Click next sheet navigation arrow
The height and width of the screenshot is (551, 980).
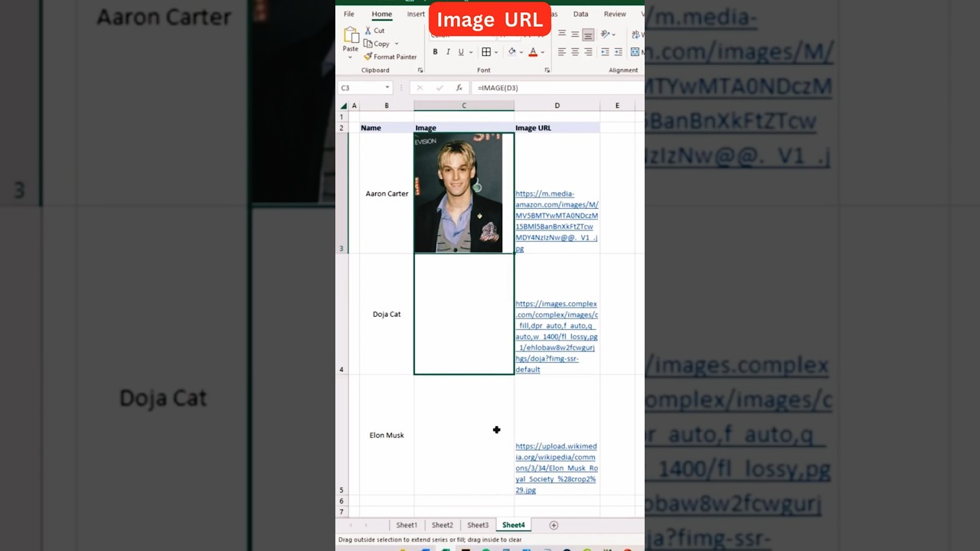(x=366, y=525)
